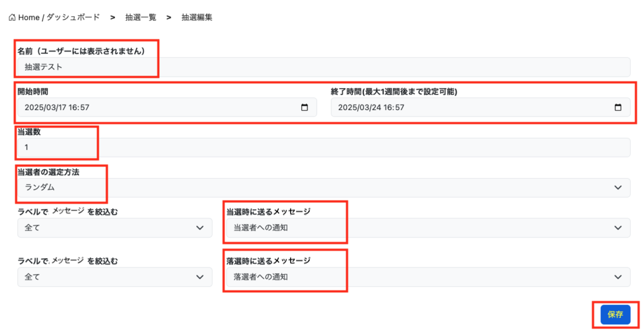644x333 pixels.
Task: Navigate to 抽選一覧 in the breadcrumb
Action: tap(140, 18)
